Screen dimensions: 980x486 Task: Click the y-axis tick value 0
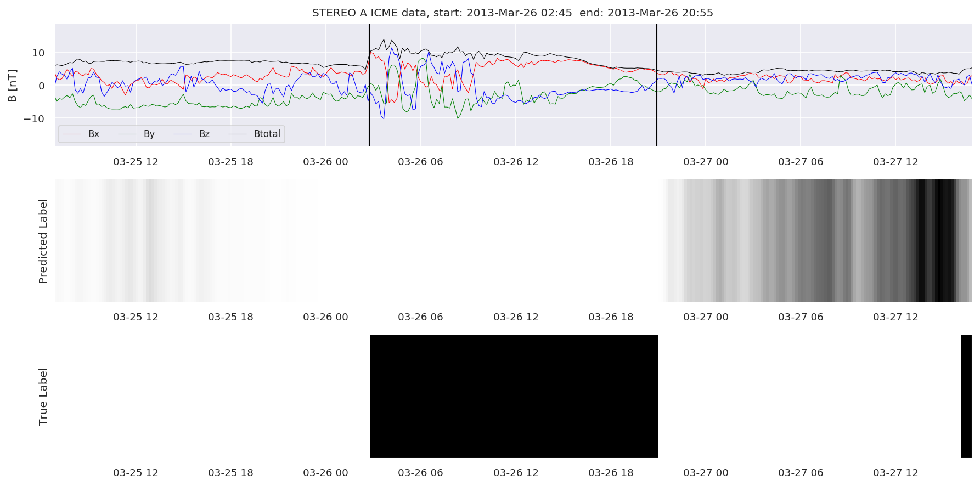[42, 86]
